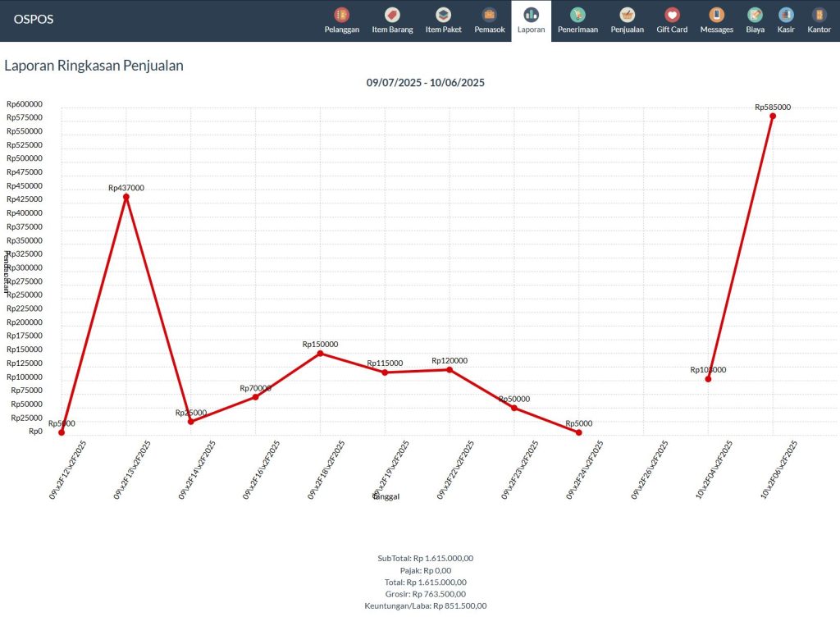
Task: Switch to the Laporan tab
Action: pos(531,21)
